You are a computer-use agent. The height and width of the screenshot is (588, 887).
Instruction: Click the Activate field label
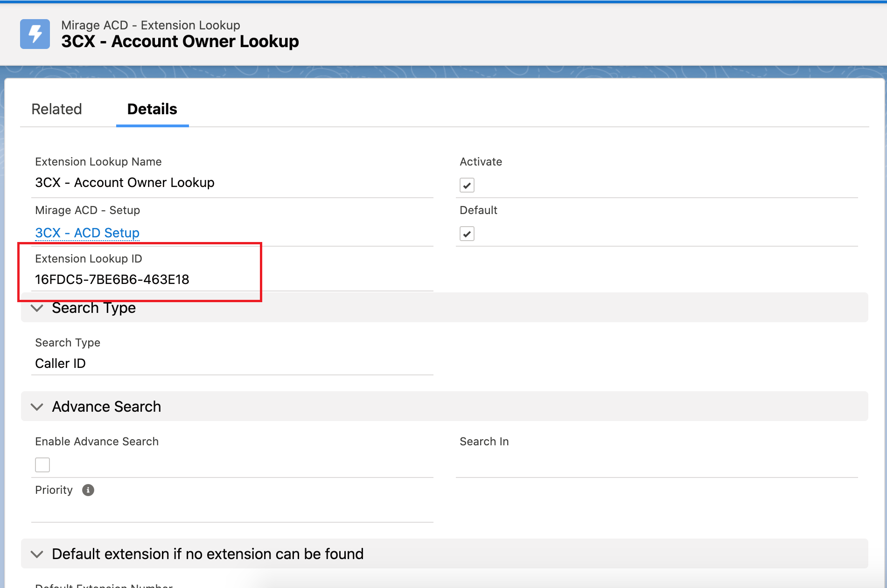coord(481,162)
